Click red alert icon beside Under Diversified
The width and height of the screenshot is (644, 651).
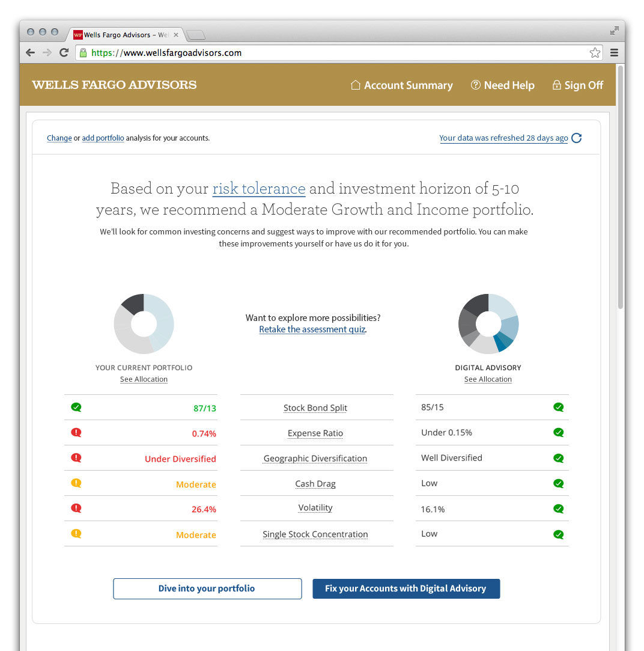click(76, 457)
